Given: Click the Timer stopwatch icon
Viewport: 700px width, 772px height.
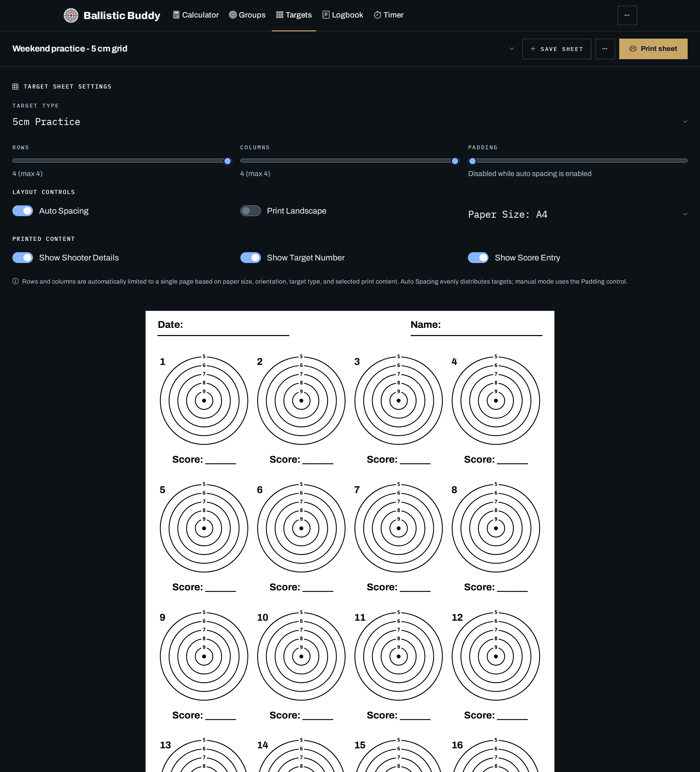Looking at the screenshot, I should 378,15.
